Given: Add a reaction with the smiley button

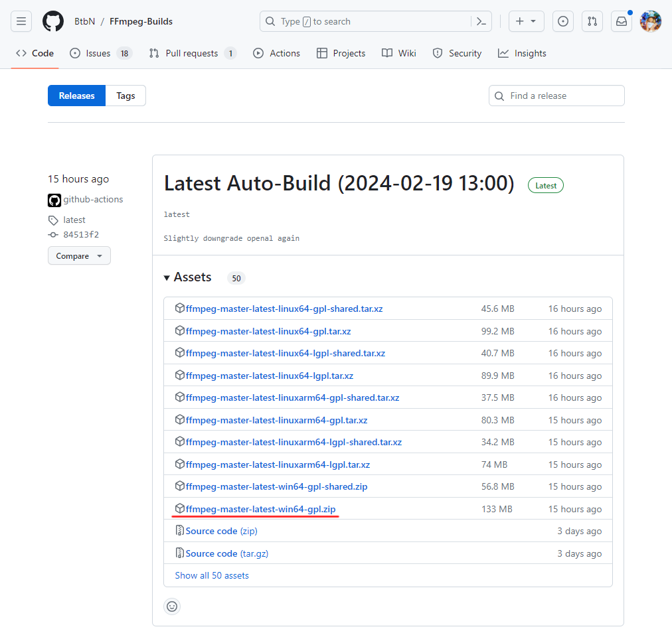Looking at the screenshot, I should pos(172,606).
